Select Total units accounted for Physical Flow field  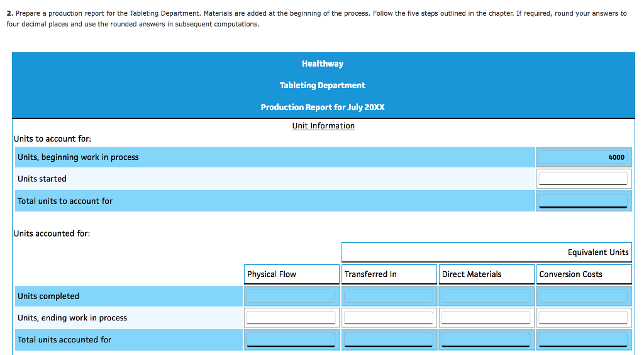tap(291, 340)
